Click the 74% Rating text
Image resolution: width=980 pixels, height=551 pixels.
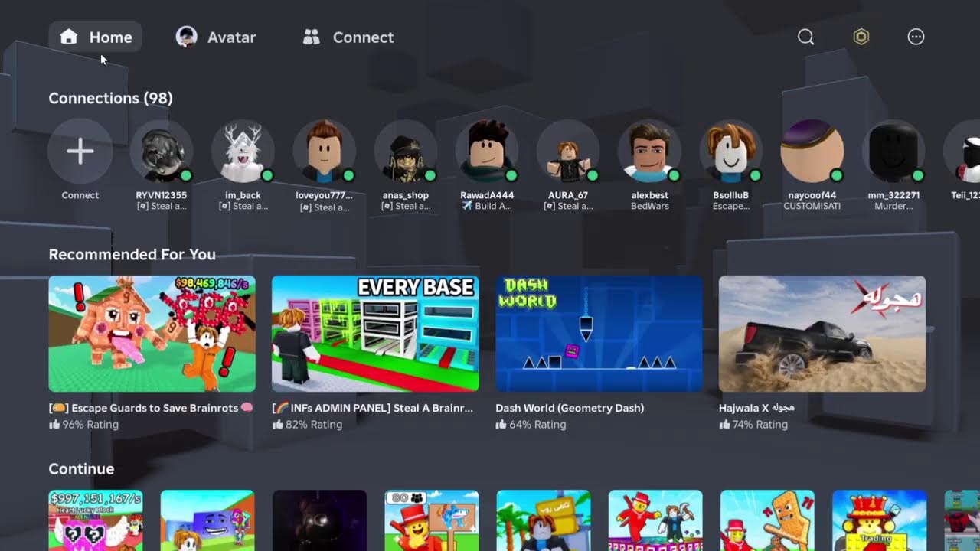click(x=760, y=424)
